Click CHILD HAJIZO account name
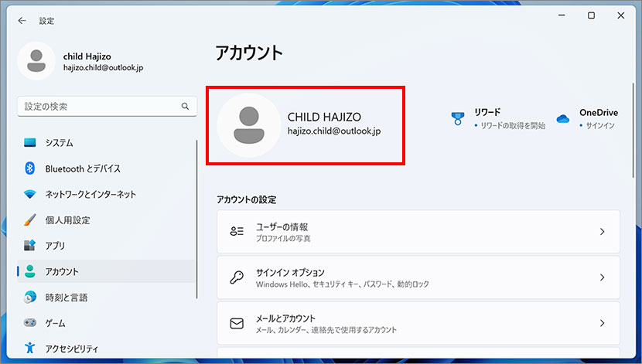The width and height of the screenshot is (642, 364). click(x=324, y=117)
